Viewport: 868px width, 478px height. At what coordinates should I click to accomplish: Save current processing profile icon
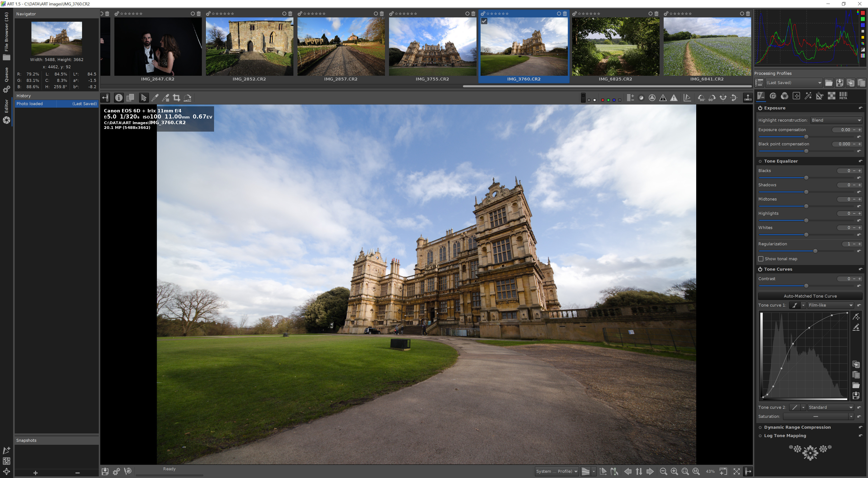point(839,83)
